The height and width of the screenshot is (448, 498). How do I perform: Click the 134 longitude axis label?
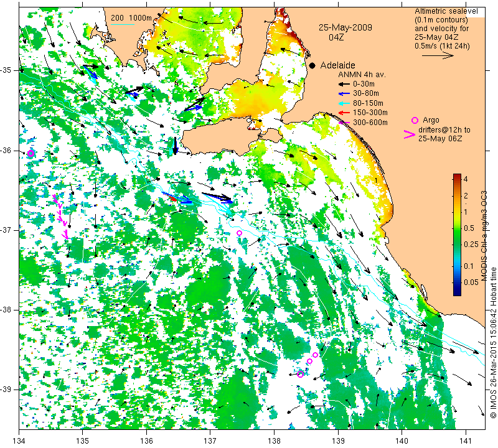coord(19,441)
